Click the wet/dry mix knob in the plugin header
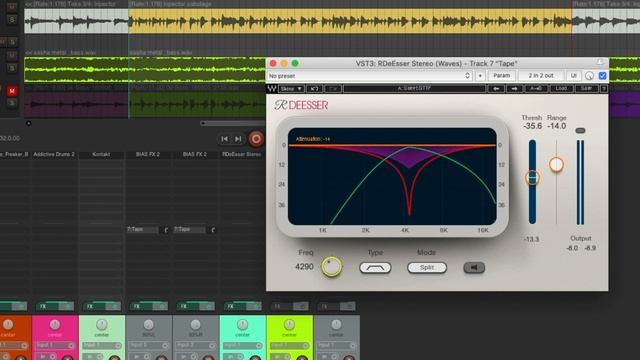This screenshot has width=640, height=360. click(589, 76)
